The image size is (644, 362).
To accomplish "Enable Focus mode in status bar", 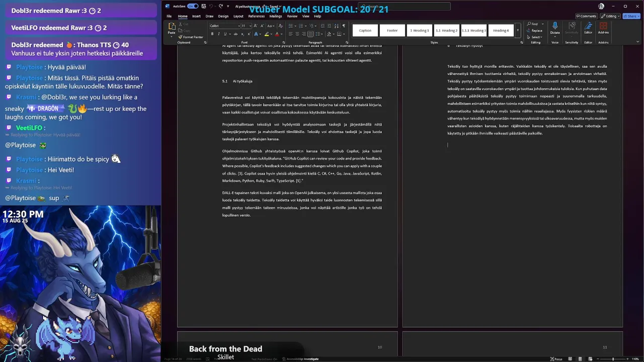I will (x=556, y=359).
